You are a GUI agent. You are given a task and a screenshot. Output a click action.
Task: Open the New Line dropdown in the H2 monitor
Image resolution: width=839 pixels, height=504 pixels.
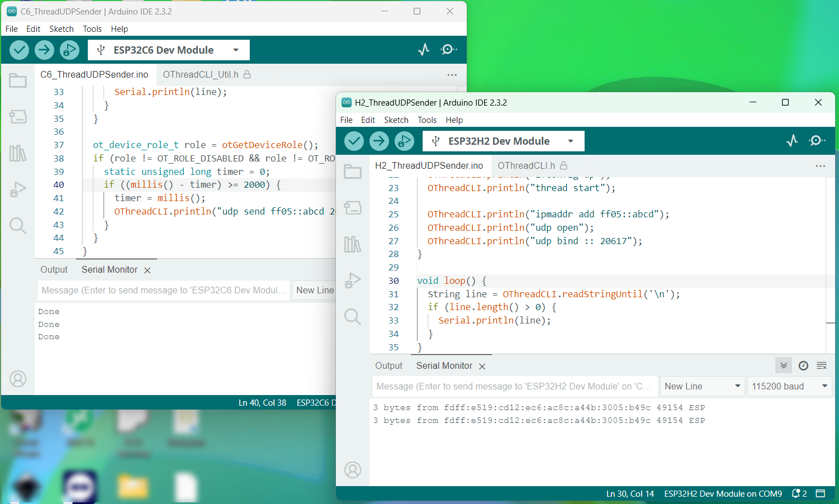702,386
